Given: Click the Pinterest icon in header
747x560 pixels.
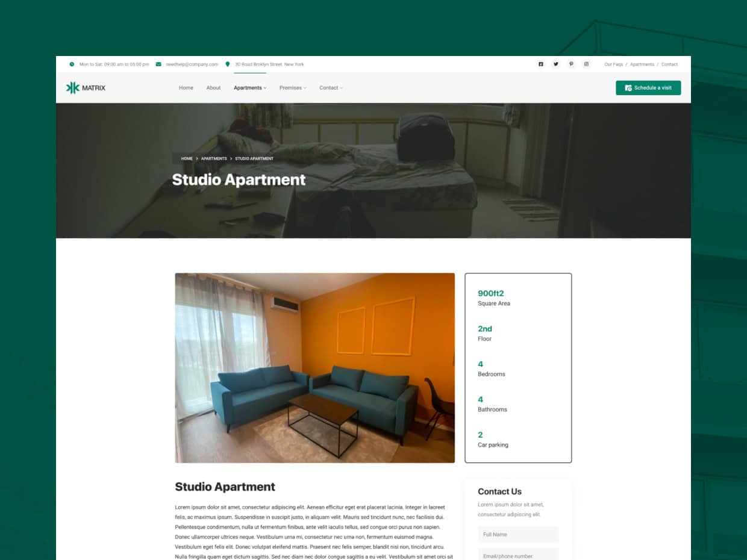Looking at the screenshot, I should pyautogui.click(x=571, y=64).
